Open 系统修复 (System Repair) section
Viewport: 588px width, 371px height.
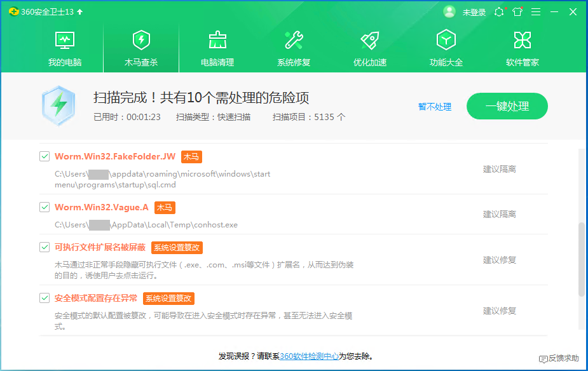[294, 48]
